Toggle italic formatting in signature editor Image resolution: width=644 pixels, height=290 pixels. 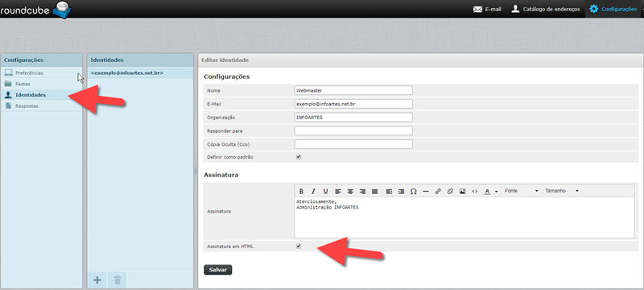click(x=313, y=192)
